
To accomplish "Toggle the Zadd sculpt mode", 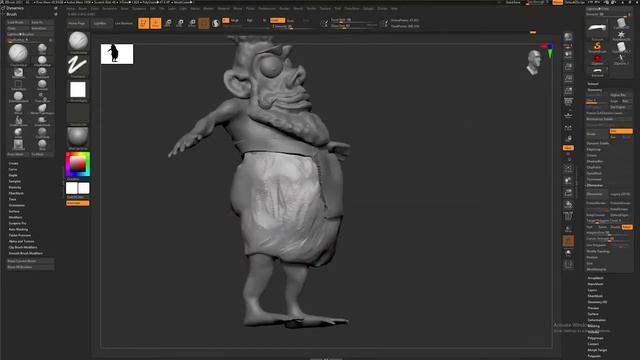I will tap(278, 20).
